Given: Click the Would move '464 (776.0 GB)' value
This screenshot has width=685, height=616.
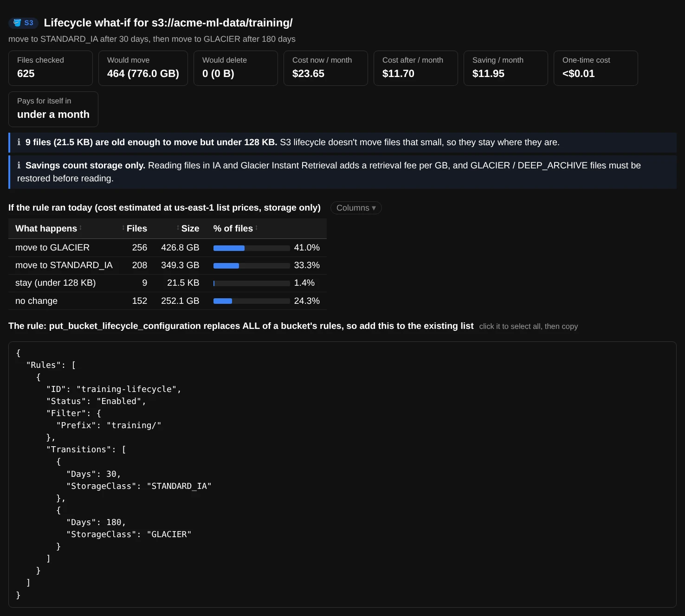Looking at the screenshot, I should [143, 74].
